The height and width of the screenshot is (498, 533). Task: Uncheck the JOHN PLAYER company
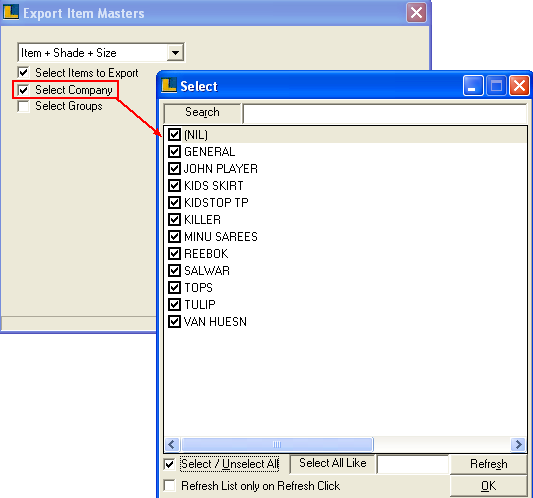(x=174, y=169)
